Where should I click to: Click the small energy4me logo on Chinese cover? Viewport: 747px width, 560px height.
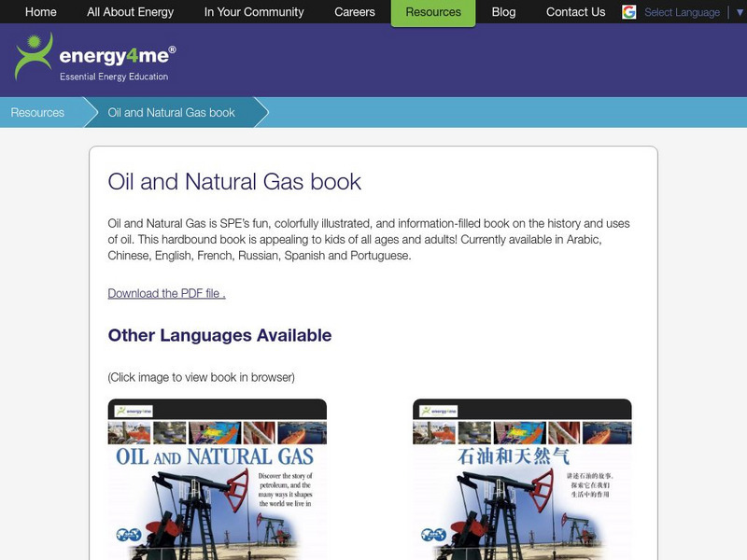(x=439, y=411)
